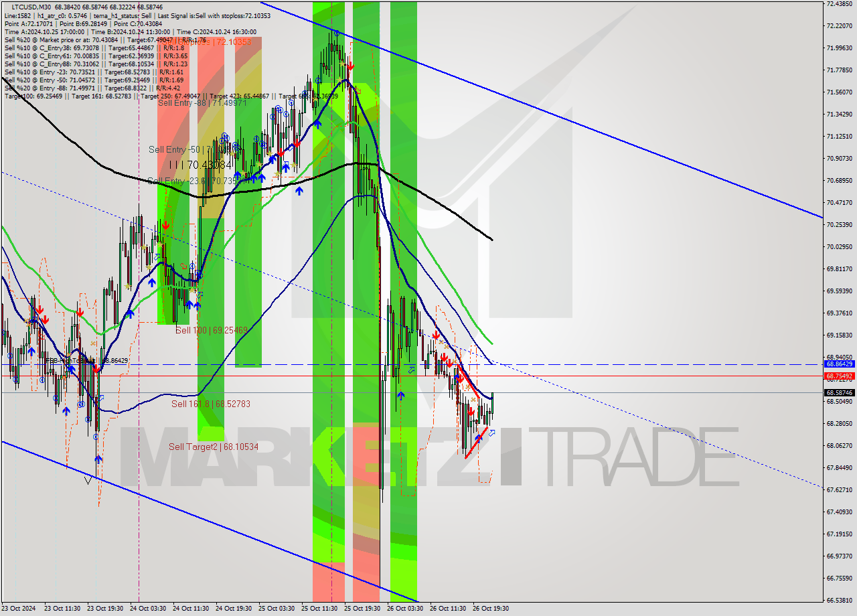
Task: Select the 'Sell 100 | 69.25469' label
Action: point(212,330)
